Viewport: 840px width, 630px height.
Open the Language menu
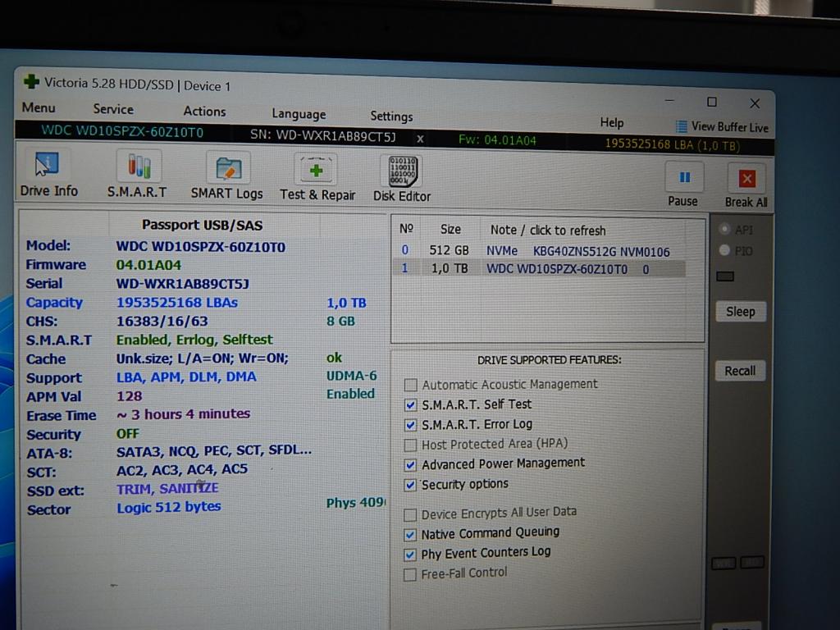point(299,114)
